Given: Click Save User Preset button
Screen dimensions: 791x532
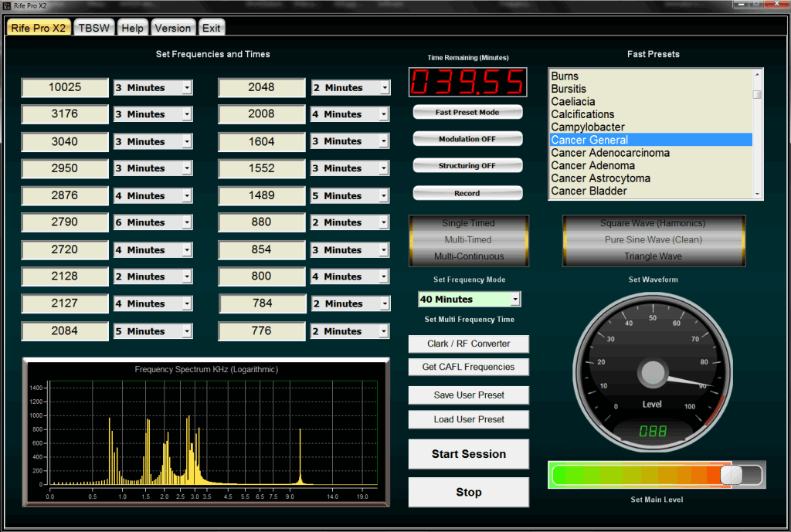Looking at the screenshot, I should 469,395.
